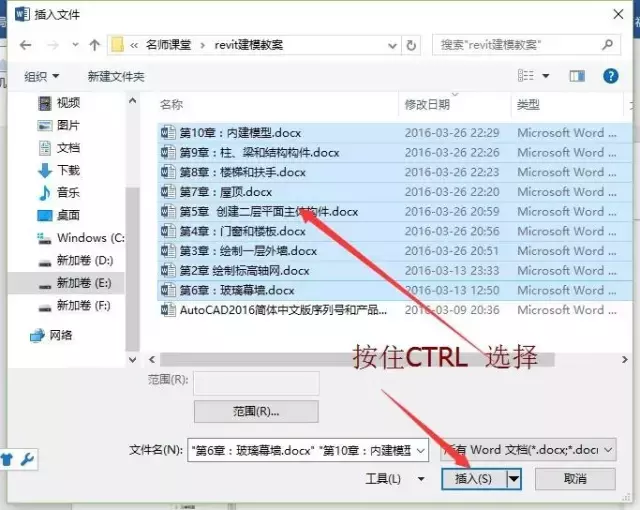640x510 pixels.
Task: Click horizontal scrollbar right arrow
Action: [x=625, y=359]
